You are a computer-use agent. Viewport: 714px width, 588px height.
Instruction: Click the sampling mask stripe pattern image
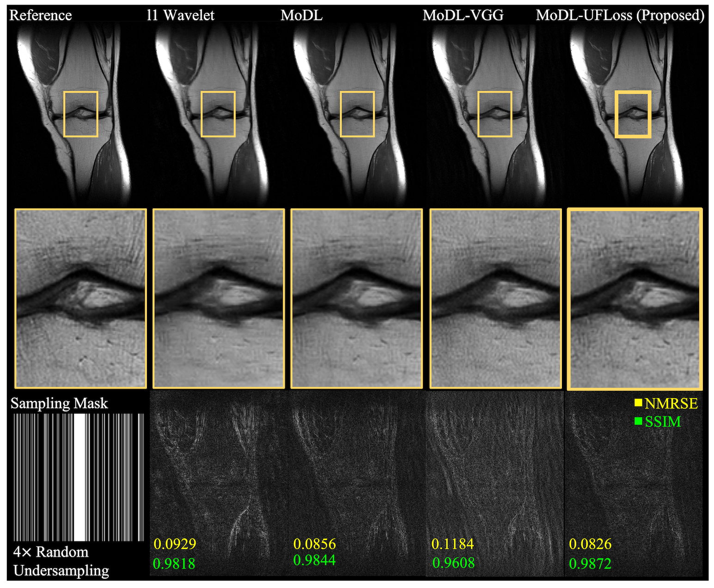coord(79,477)
